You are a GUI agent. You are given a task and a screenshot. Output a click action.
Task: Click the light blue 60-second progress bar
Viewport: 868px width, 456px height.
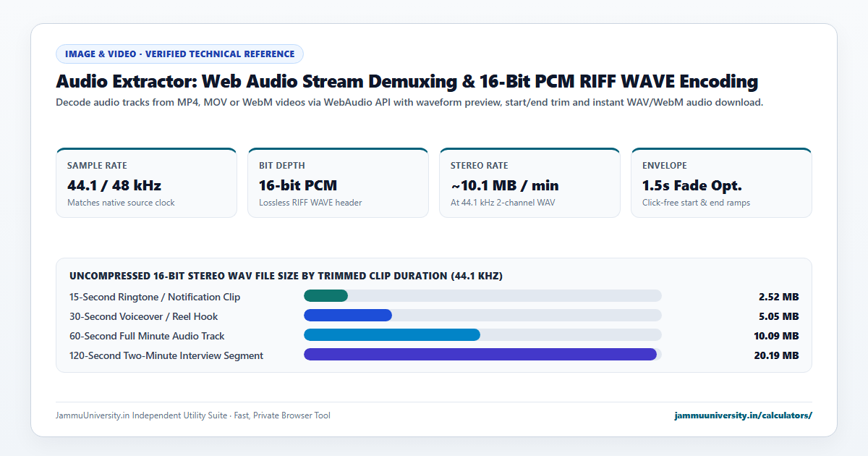(x=392, y=335)
